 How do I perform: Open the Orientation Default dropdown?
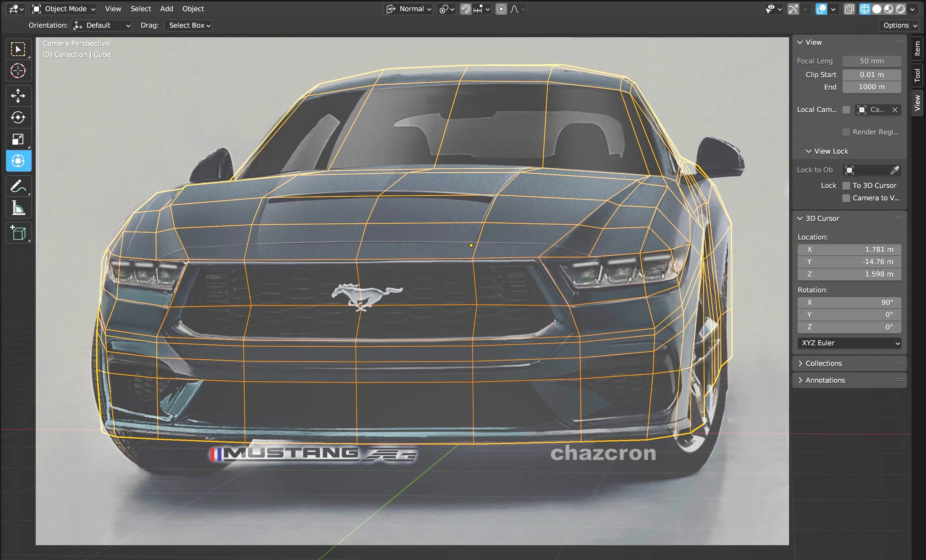(102, 25)
